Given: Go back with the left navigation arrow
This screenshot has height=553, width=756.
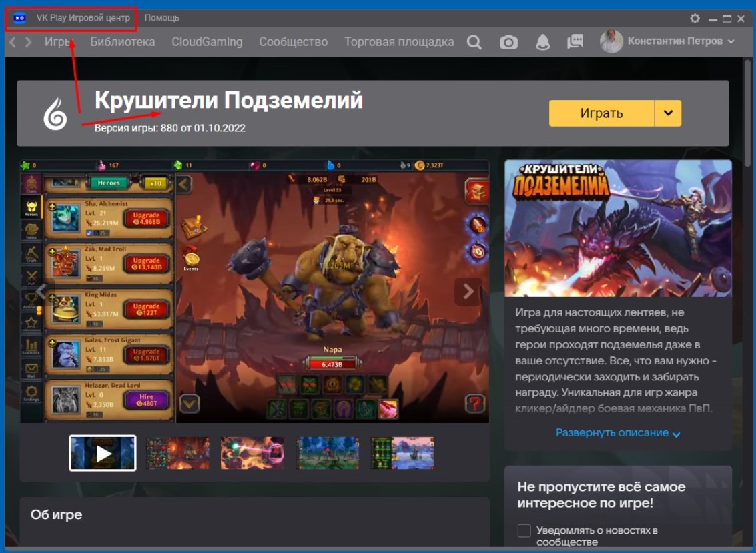Looking at the screenshot, I should point(13,42).
